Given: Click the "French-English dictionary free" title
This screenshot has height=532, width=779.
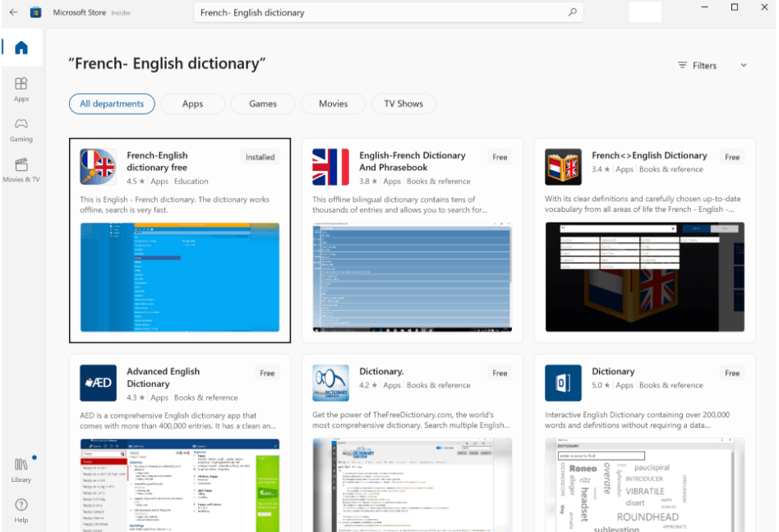Looking at the screenshot, I should pyautogui.click(x=157, y=161).
